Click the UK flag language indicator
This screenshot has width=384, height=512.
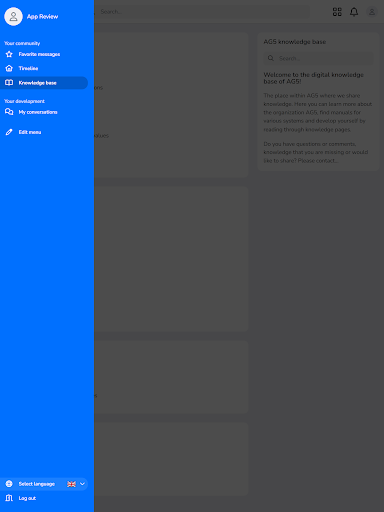(71, 484)
